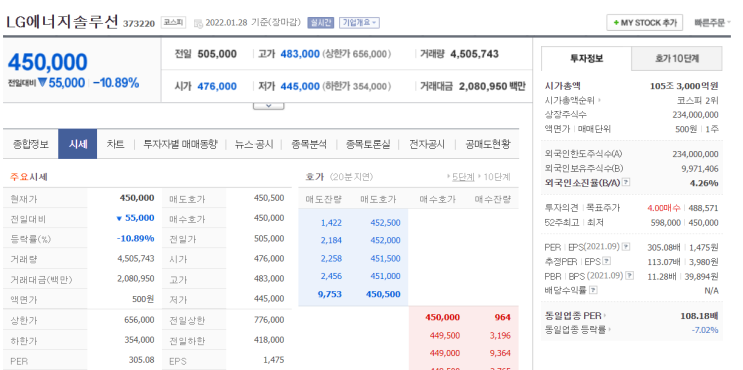Click the -10.89% change in the header
743x370 pixels.
(116, 83)
